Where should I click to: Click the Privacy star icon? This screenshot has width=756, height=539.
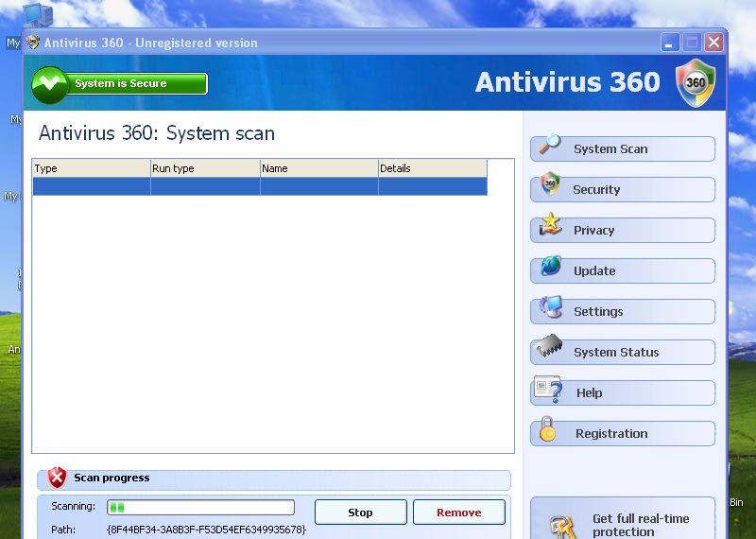click(550, 226)
